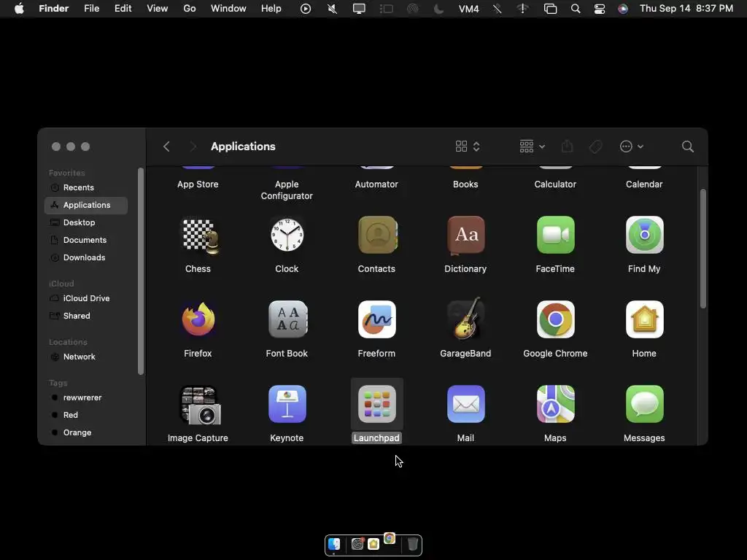Screen dimensions: 747x560
Task: Select the Red tag in sidebar
Action: click(x=86, y=415)
